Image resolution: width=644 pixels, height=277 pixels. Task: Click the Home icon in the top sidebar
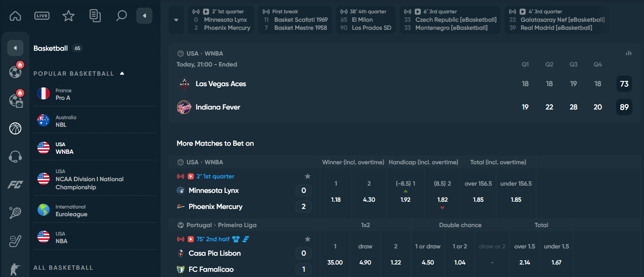(x=15, y=16)
